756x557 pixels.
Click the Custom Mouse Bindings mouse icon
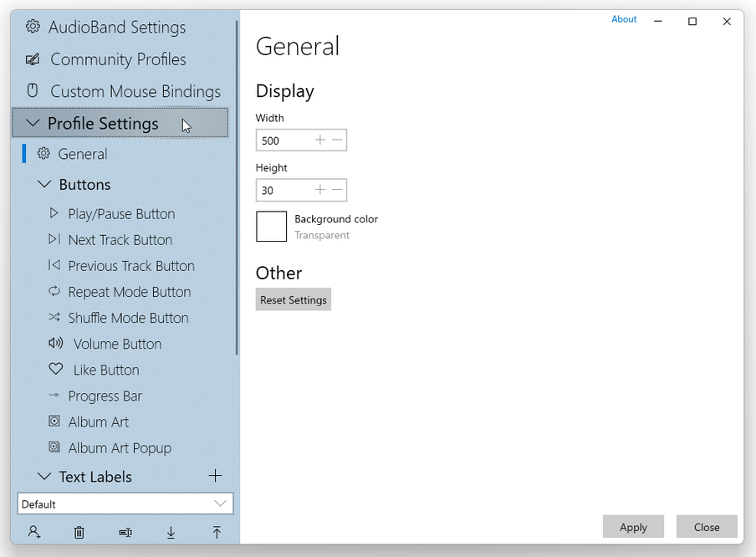[33, 90]
